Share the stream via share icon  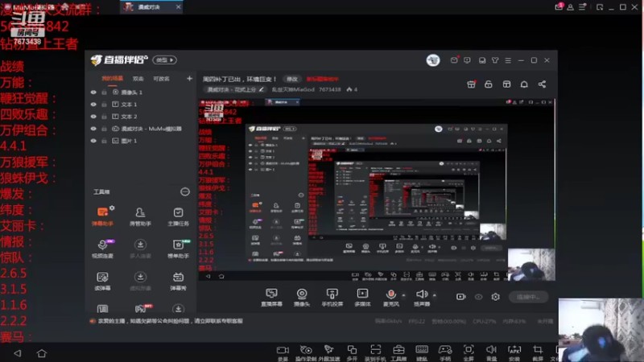[x=542, y=84]
